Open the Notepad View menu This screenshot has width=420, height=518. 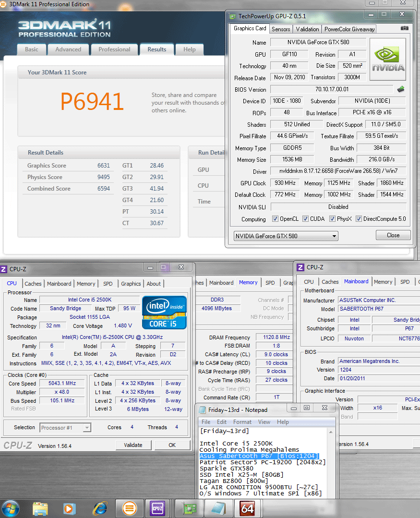264,422
